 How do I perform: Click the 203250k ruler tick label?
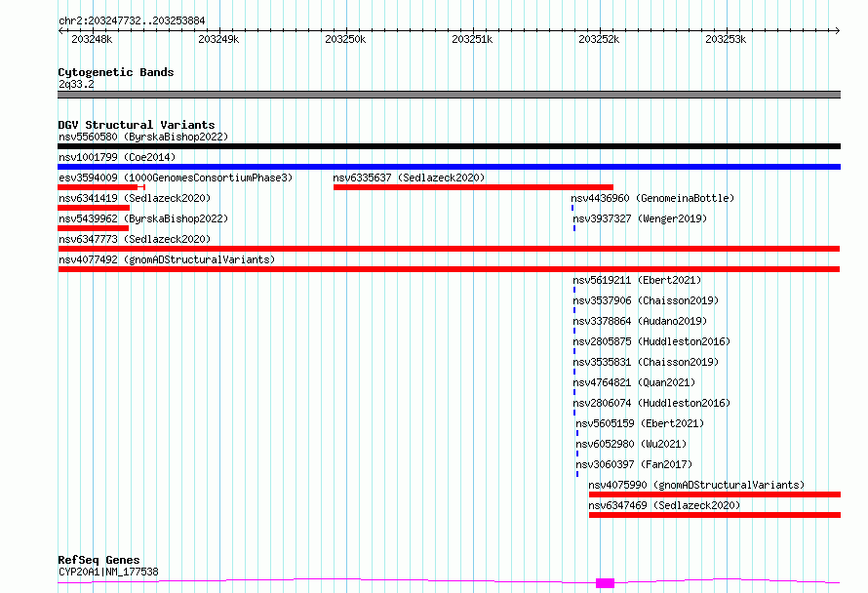tap(345, 39)
